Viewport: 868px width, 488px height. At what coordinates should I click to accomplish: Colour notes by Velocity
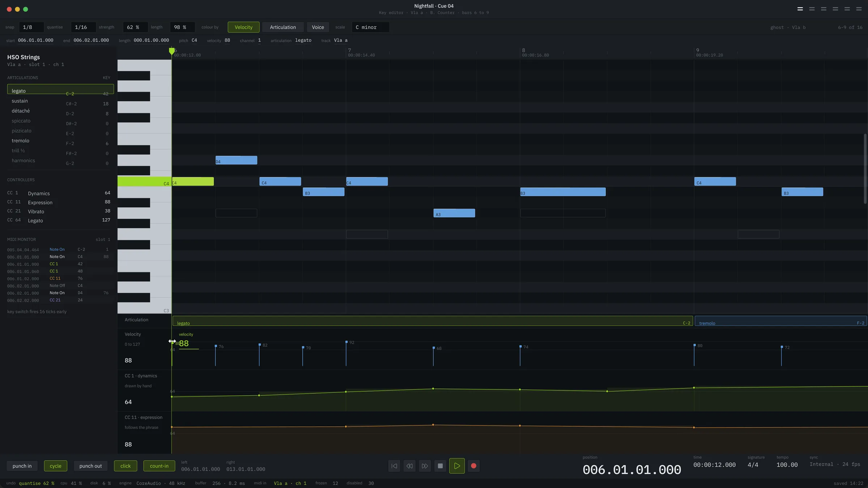click(x=243, y=27)
